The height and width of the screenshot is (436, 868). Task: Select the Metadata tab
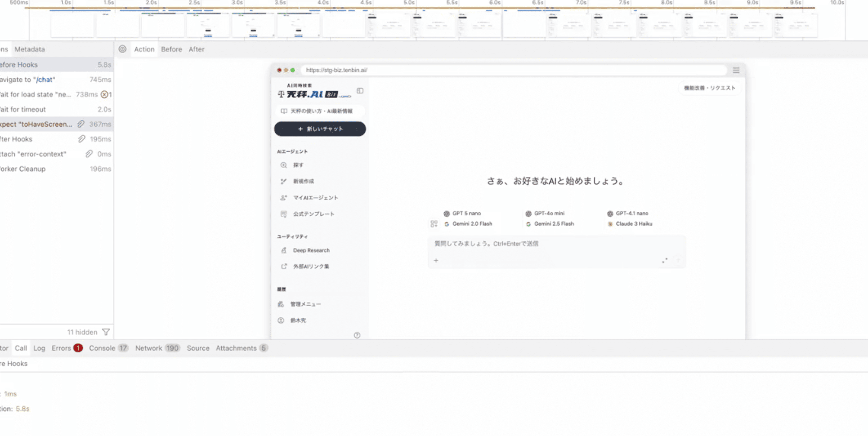[x=30, y=49]
